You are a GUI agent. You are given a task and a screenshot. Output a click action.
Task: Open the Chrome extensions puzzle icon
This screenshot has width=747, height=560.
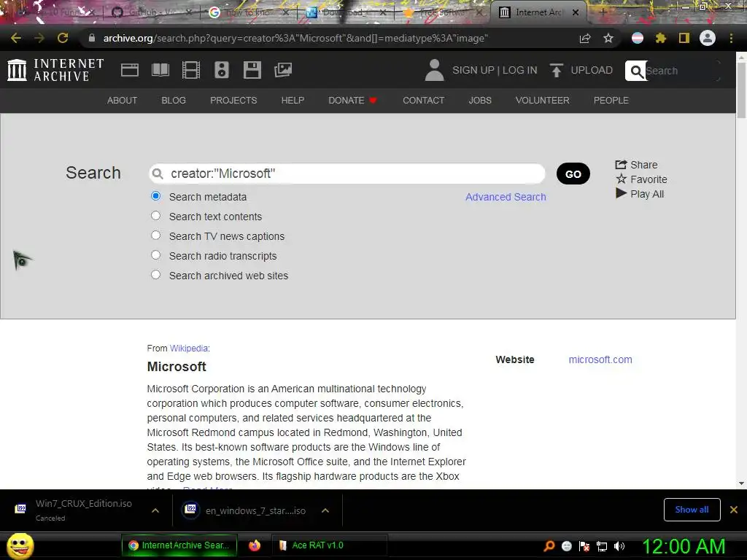click(x=660, y=38)
